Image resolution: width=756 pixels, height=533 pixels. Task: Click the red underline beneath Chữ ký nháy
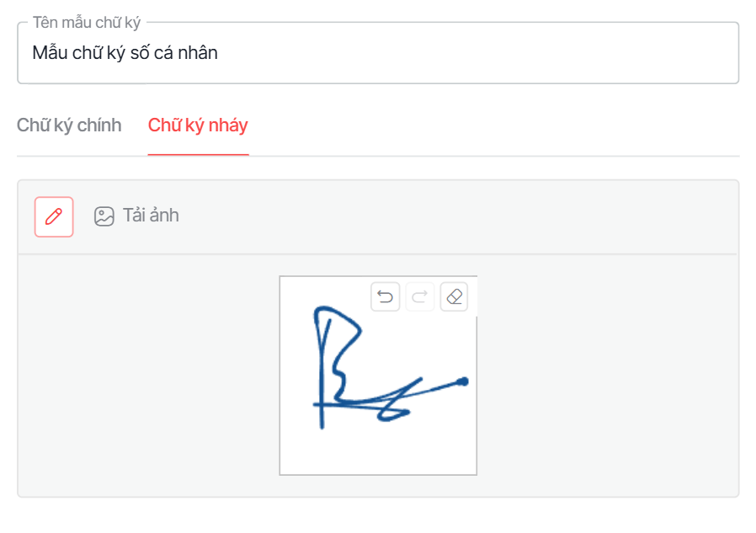pyautogui.click(x=198, y=154)
